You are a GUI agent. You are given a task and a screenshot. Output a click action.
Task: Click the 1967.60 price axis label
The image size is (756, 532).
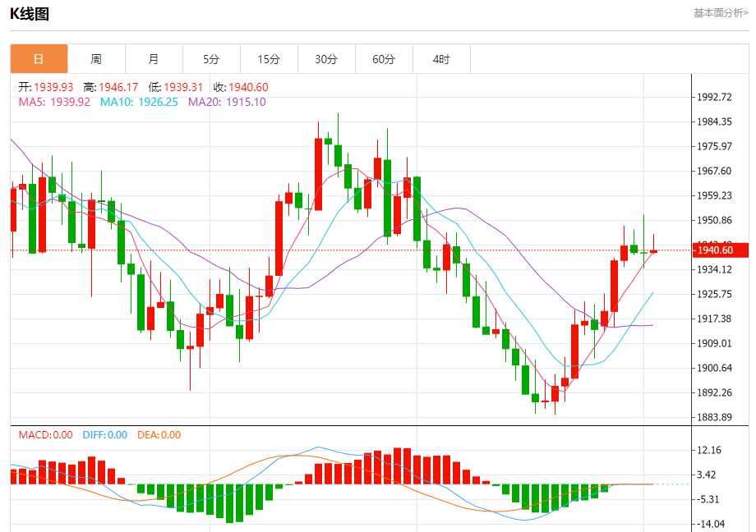715,171
